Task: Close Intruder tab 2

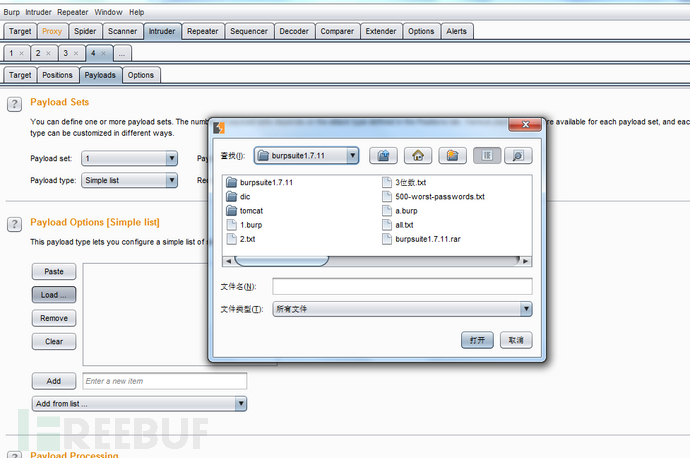Action: pyautogui.click(x=48, y=53)
